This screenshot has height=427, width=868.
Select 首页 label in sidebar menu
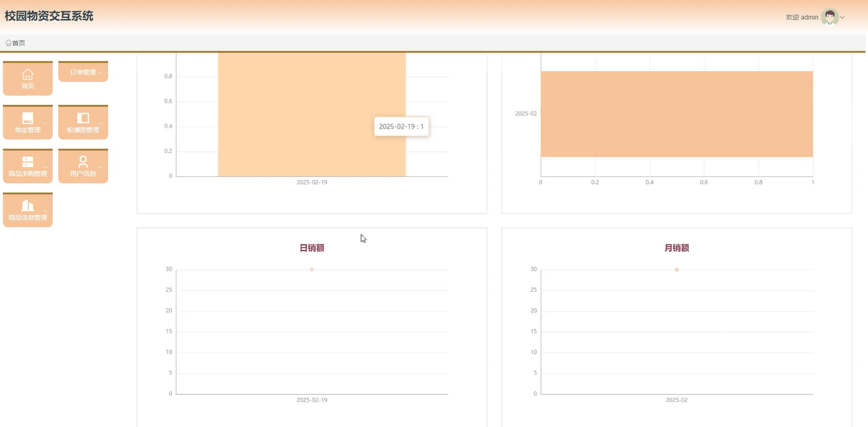click(28, 86)
